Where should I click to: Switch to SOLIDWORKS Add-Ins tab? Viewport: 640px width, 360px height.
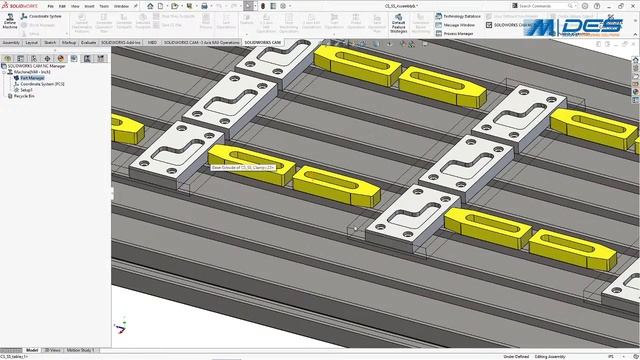click(121, 42)
